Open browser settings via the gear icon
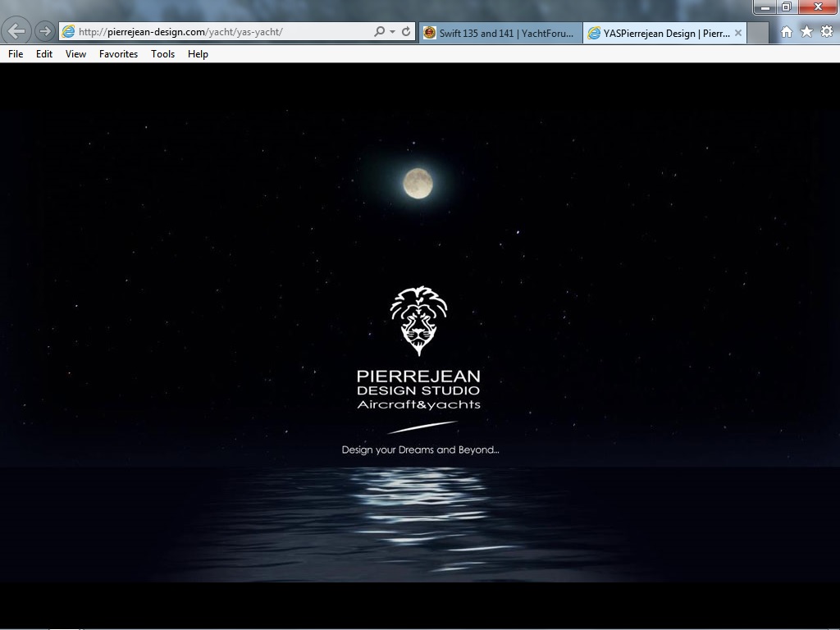The image size is (840, 630). (x=827, y=32)
